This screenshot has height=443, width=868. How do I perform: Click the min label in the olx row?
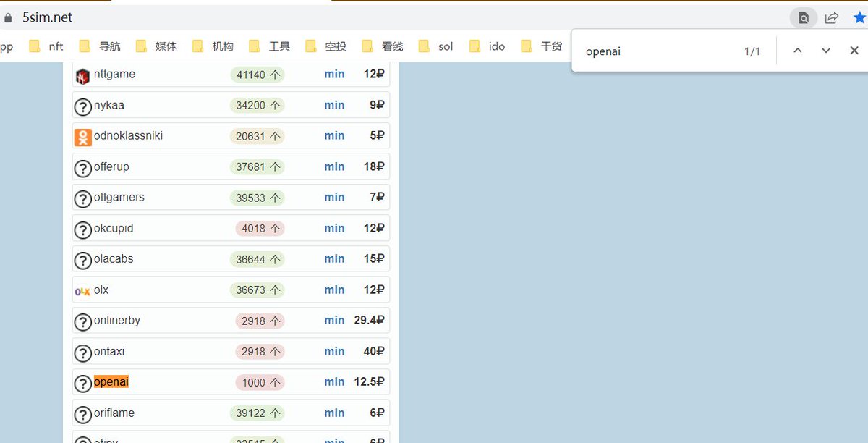tap(334, 290)
